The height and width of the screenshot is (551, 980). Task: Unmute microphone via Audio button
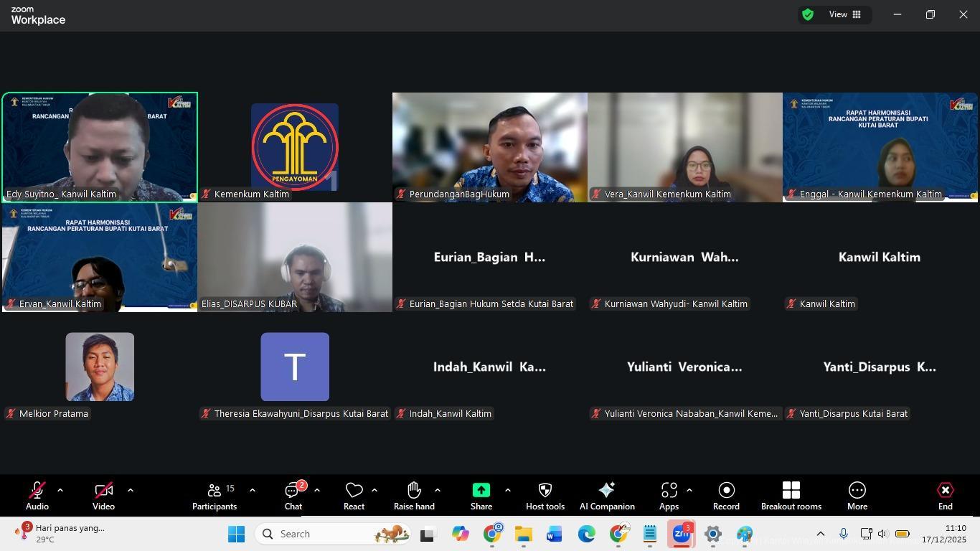click(37, 496)
